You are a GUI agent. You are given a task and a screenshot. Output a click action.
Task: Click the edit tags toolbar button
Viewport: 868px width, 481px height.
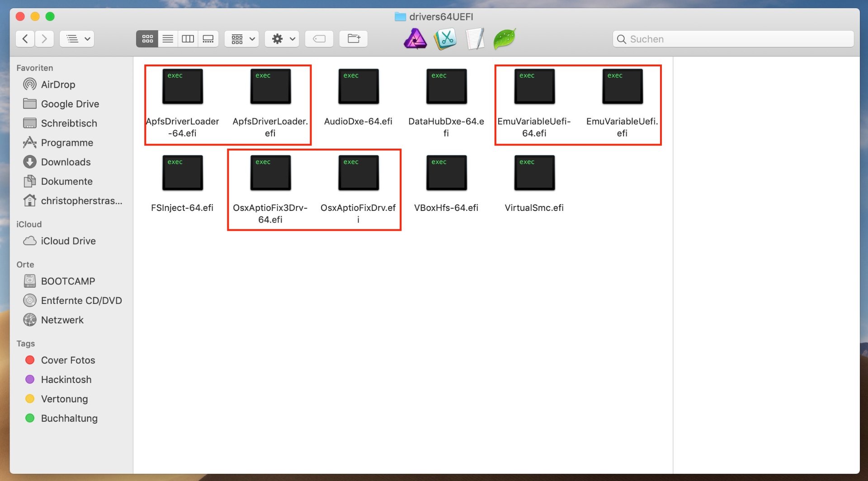coord(319,39)
